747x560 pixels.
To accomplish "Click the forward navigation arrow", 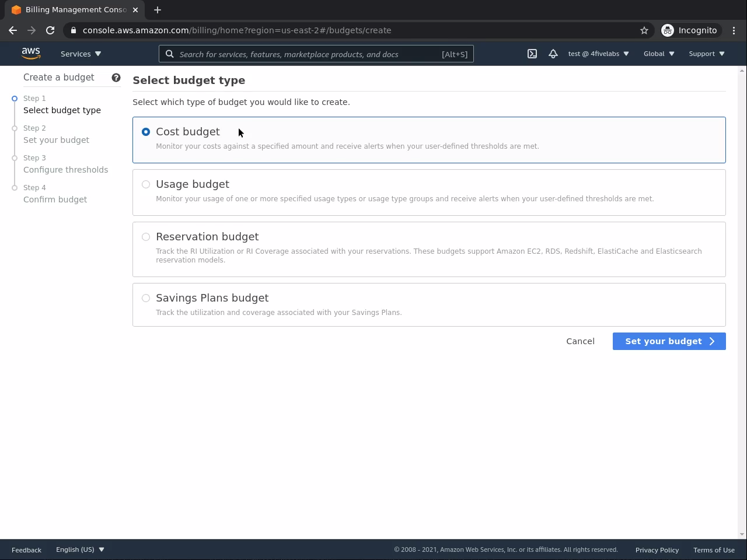I will tap(32, 30).
